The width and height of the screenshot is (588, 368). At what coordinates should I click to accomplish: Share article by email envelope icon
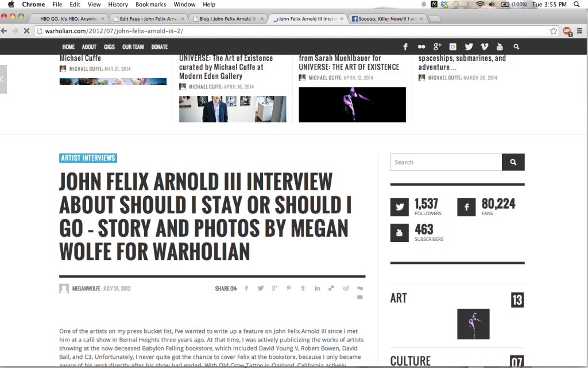[360, 297]
